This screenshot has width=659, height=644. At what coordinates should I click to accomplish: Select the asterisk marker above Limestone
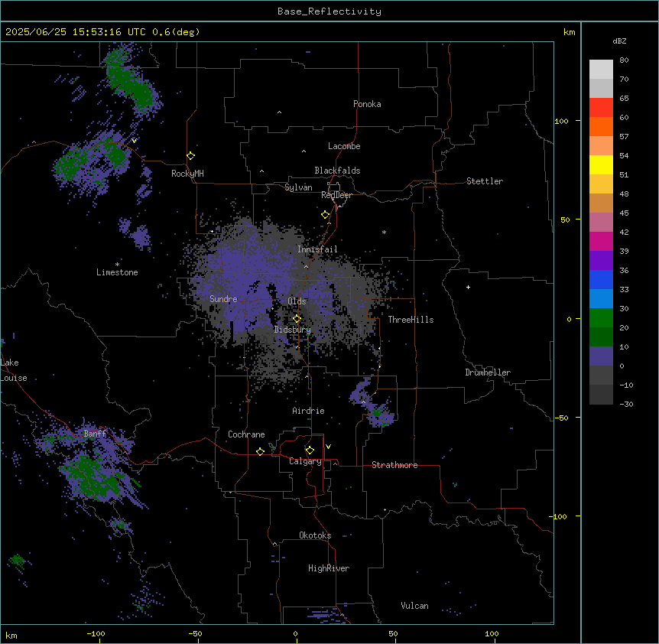coord(117,265)
